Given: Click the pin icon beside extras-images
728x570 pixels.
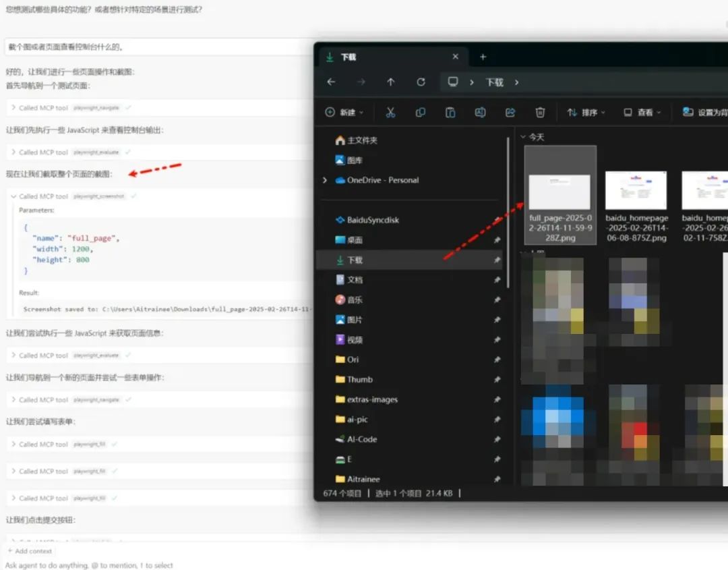Looking at the screenshot, I should click(497, 399).
